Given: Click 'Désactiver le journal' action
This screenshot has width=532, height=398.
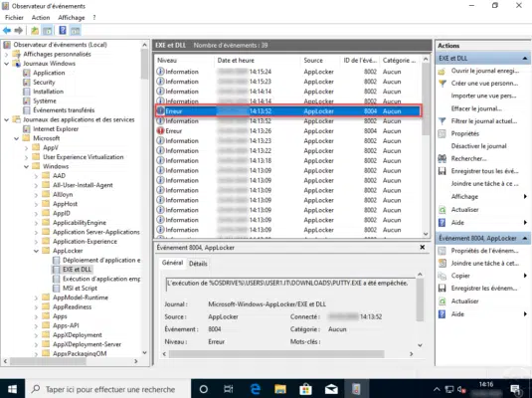Looking at the screenshot, I should [x=478, y=146].
